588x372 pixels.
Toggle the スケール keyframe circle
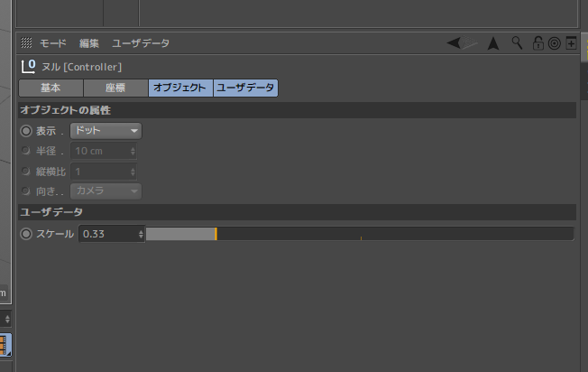point(26,234)
